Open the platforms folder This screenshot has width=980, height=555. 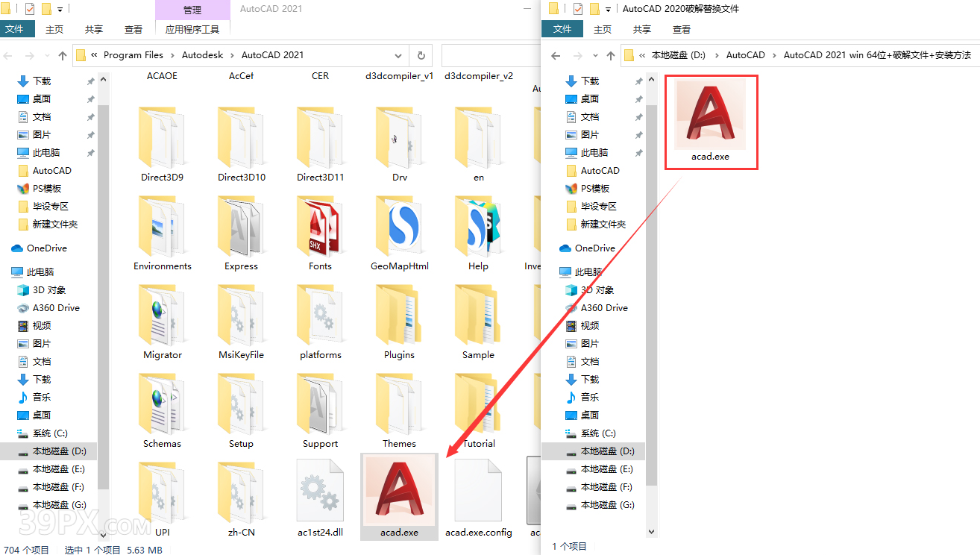(x=320, y=322)
